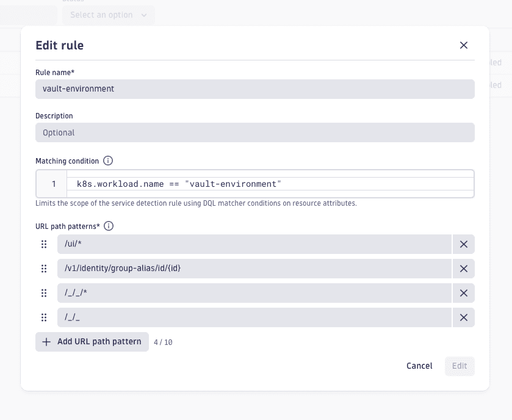Click line number 1 in the condition editor gutter

coord(54,184)
